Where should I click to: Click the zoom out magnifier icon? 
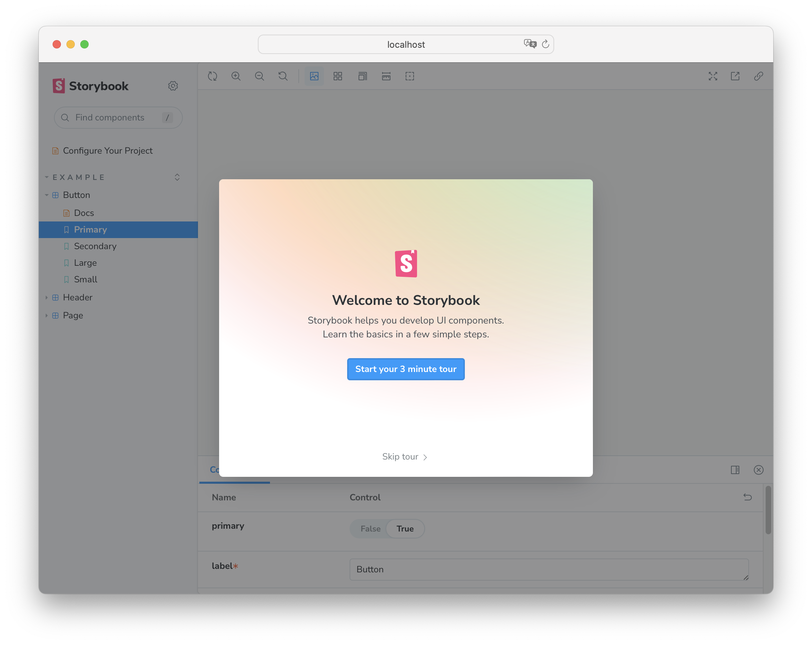pyautogui.click(x=260, y=76)
